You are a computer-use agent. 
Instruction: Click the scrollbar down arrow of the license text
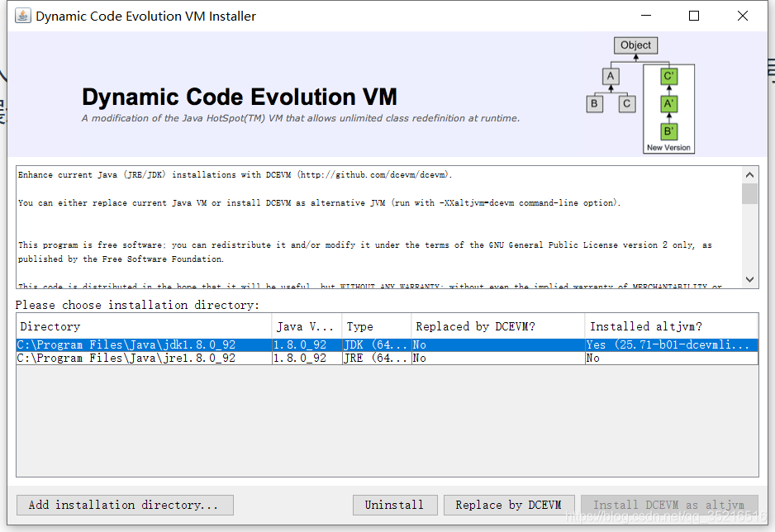(x=750, y=278)
